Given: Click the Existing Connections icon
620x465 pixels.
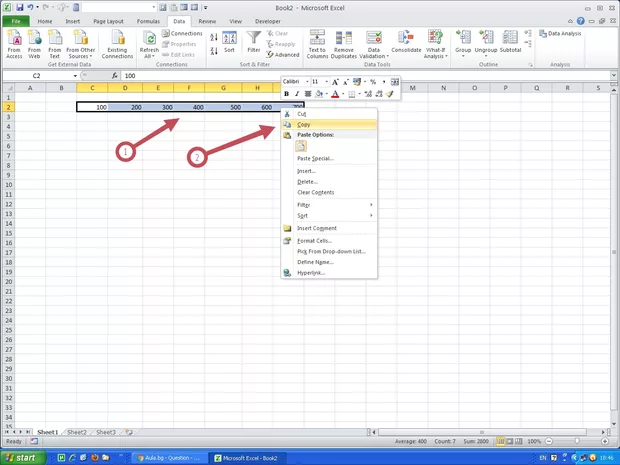Looking at the screenshot, I should coord(117,44).
